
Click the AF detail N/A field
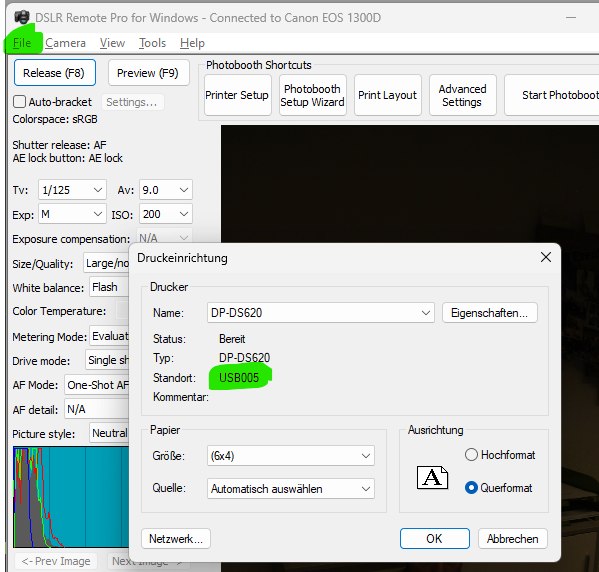coord(97,409)
